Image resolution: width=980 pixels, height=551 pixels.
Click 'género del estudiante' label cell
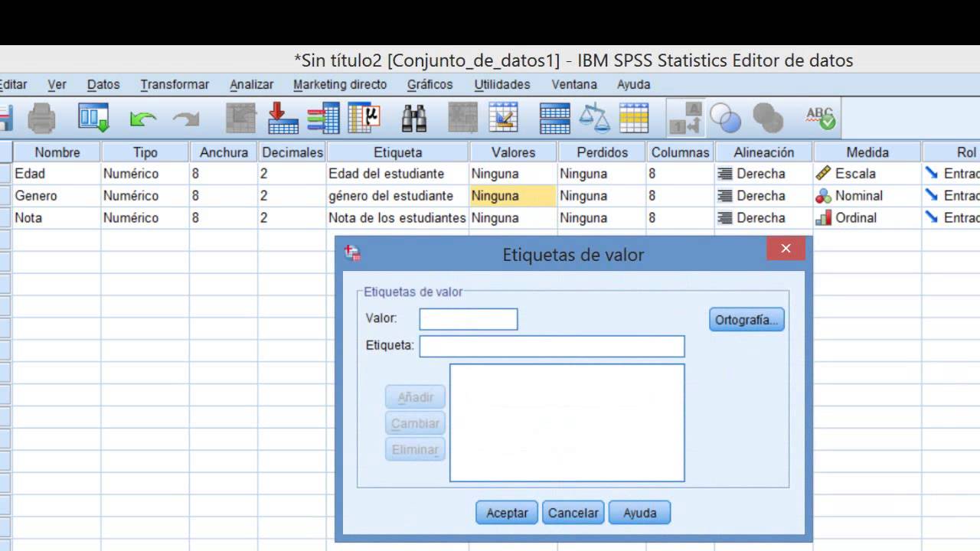coord(398,196)
